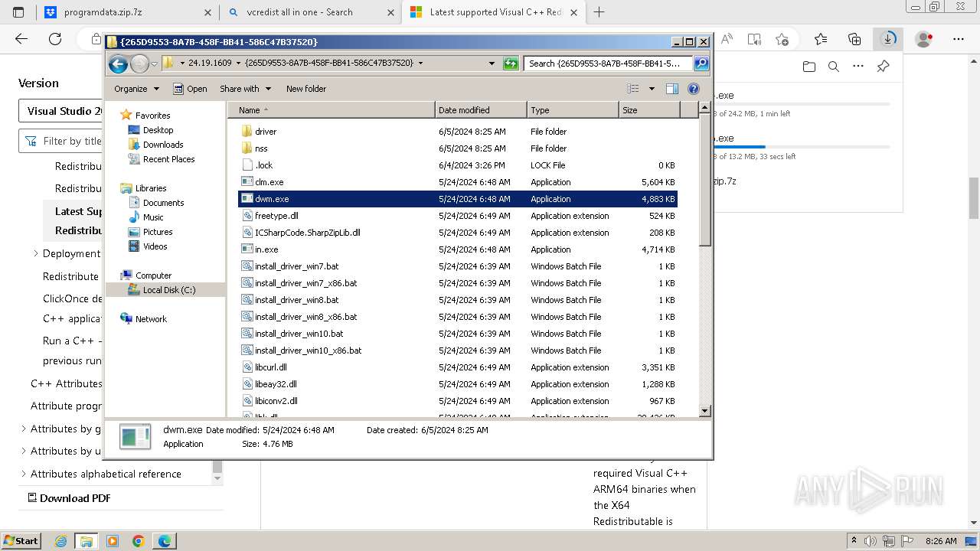Sort by Name column header
Viewport: 980px width, 551px height.
(331, 110)
